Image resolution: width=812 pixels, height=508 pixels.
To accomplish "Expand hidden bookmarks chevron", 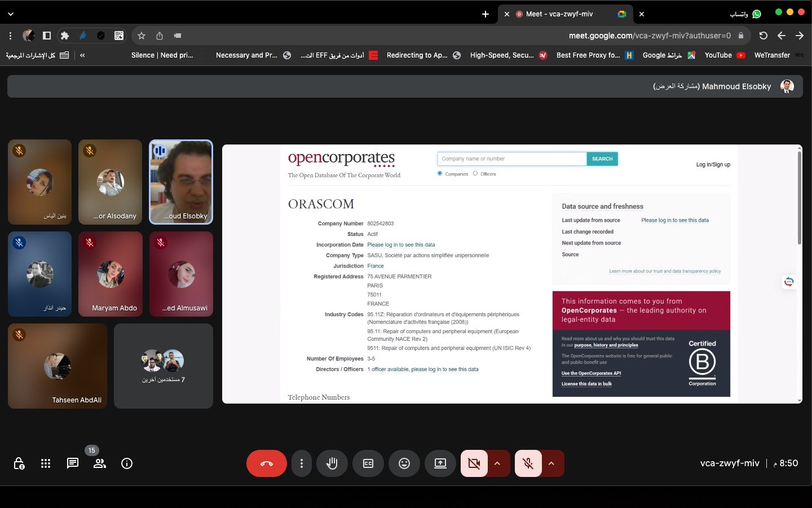I will (82, 55).
